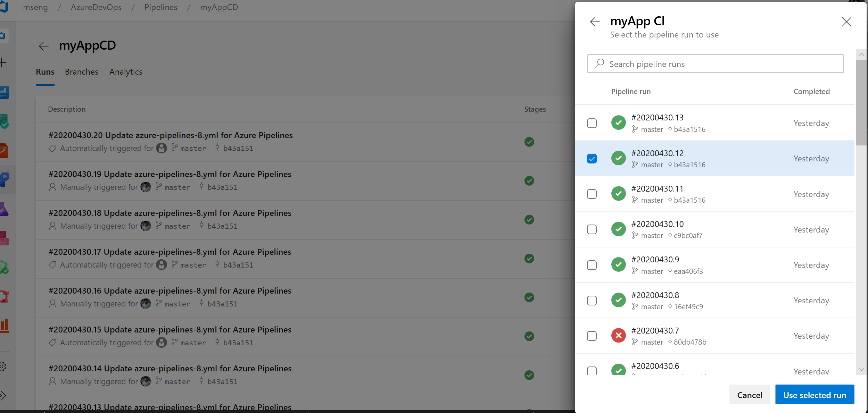Image resolution: width=868 pixels, height=413 pixels.
Task: Click the success icon for #20200430.12
Action: point(618,158)
